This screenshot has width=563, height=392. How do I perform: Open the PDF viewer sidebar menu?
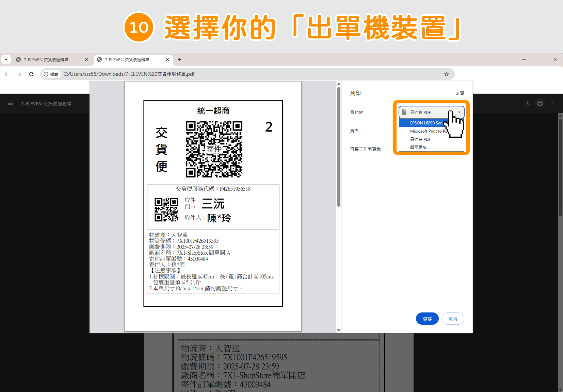pyautogui.click(x=10, y=103)
